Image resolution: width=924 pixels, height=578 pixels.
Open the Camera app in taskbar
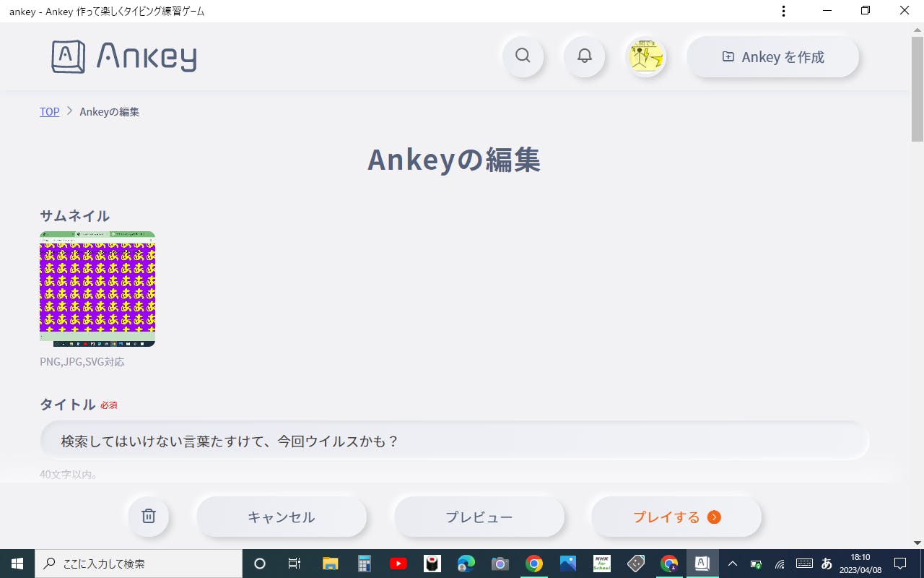coord(500,564)
